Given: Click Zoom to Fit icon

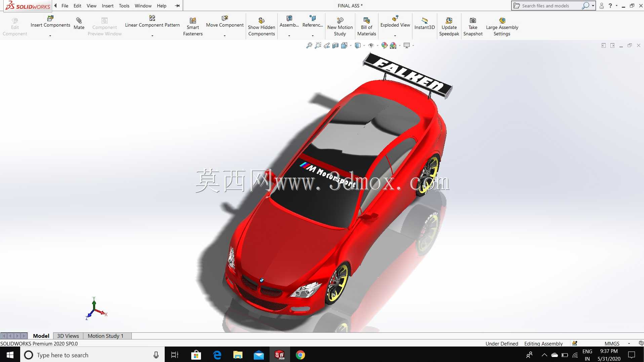Looking at the screenshot, I should tap(309, 45).
